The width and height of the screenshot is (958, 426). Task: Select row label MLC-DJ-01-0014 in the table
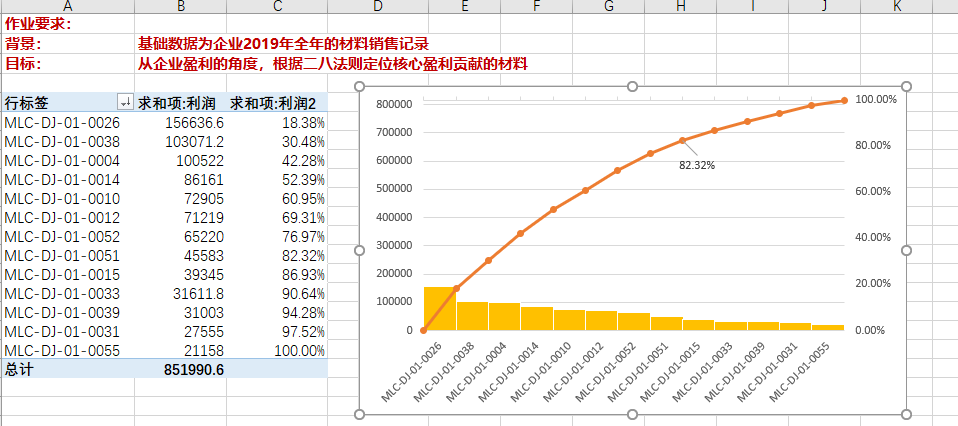click(x=62, y=180)
